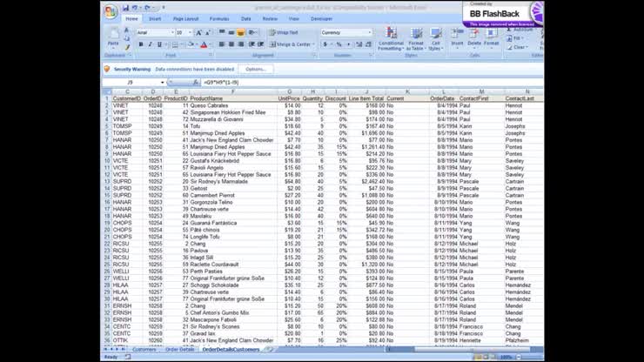The width and height of the screenshot is (644, 362).
Task: Select the Order Details sheet tab
Action: tap(179, 349)
